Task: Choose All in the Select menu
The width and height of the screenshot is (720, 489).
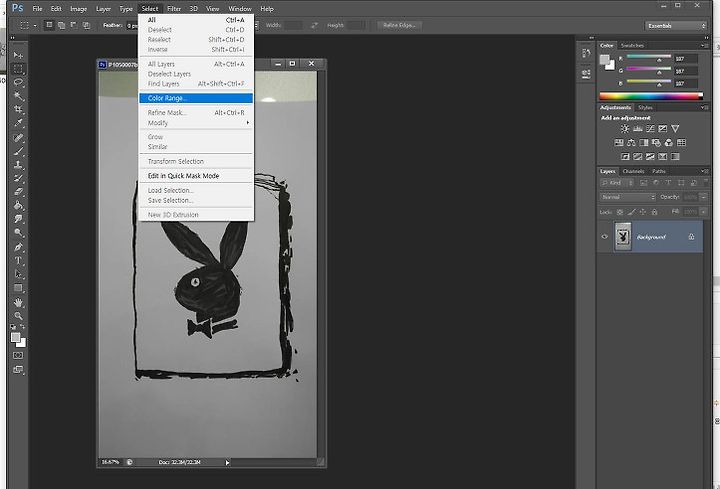Action: coord(196,20)
